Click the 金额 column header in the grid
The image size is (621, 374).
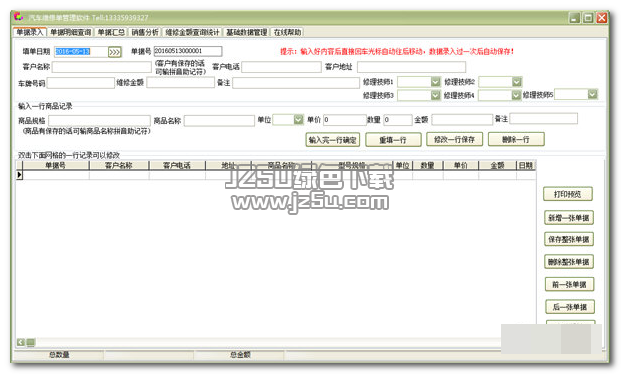(497, 166)
